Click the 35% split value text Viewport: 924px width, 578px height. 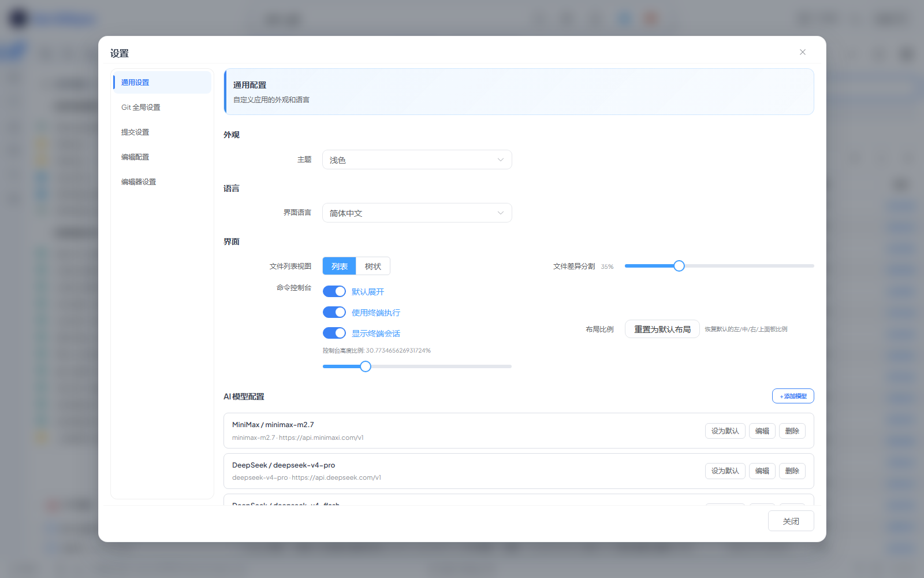point(607,267)
